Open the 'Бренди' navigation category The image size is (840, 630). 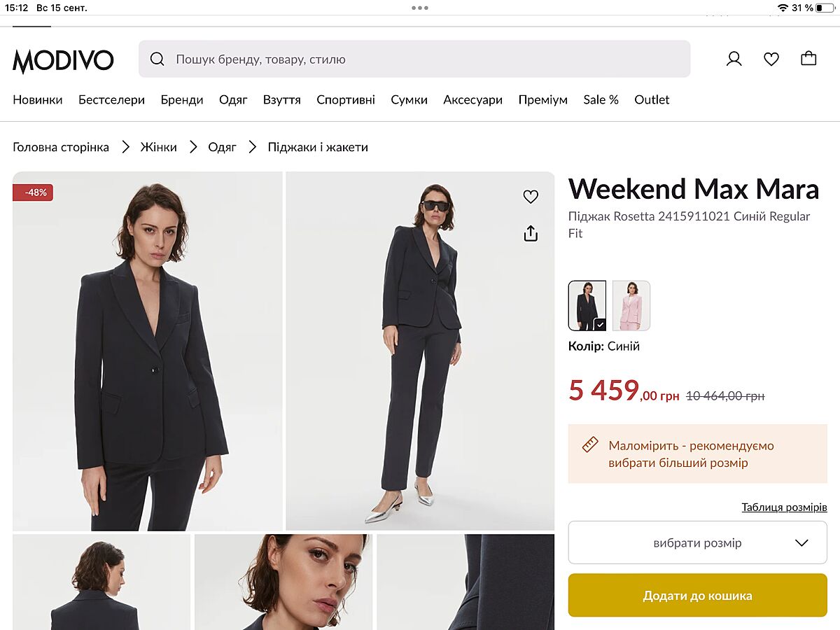pos(182,99)
